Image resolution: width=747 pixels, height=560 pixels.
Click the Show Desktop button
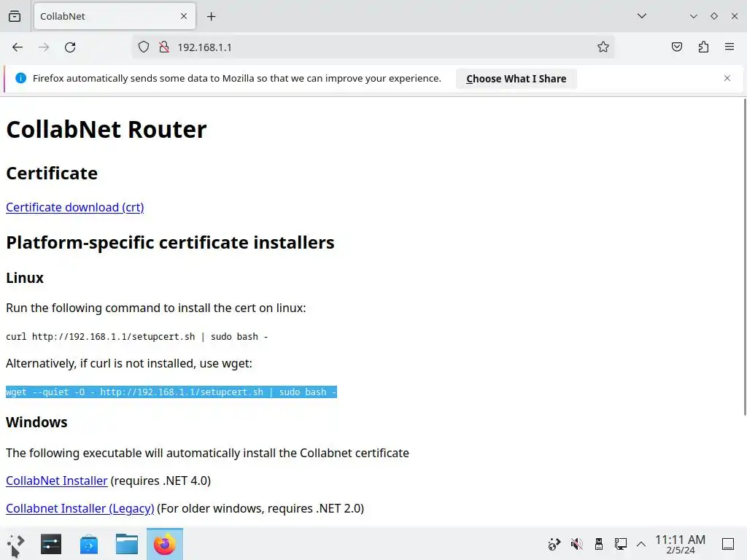click(728, 544)
